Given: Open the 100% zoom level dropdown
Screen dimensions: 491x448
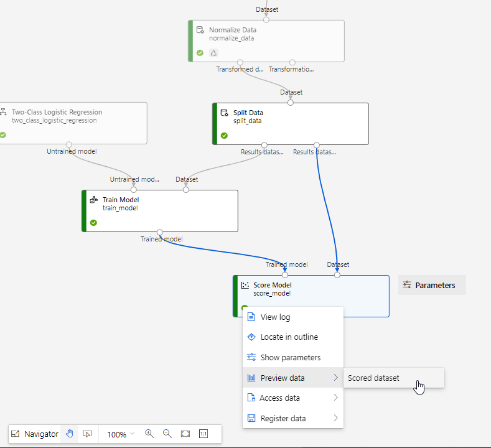Looking at the screenshot, I should point(121,434).
